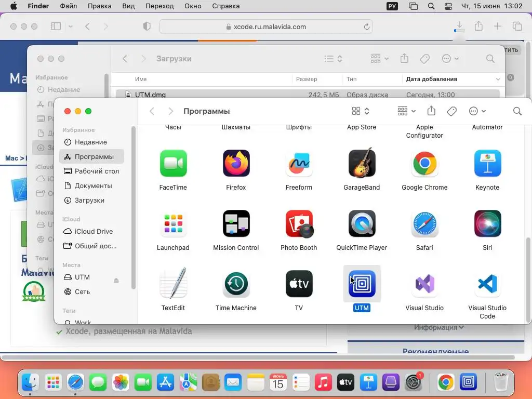Open the Правка menu
The image size is (532, 399).
coord(99,6)
